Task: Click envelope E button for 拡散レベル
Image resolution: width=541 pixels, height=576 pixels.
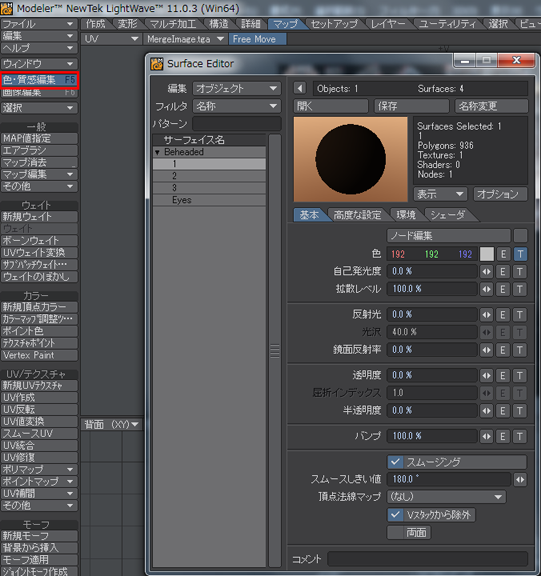Action: click(x=503, y=289)
